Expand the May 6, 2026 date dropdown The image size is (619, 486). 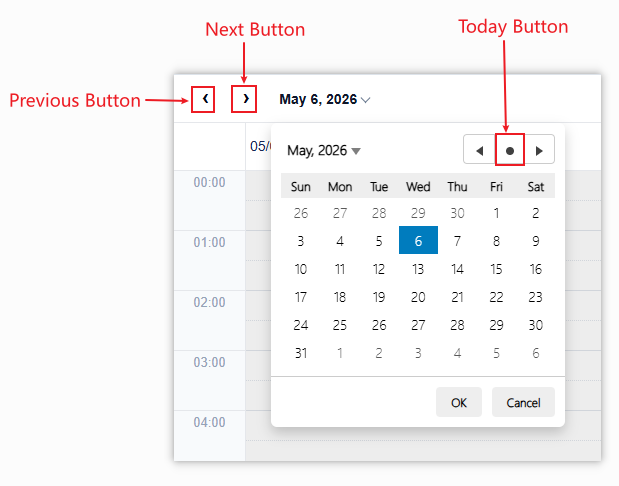325,99
